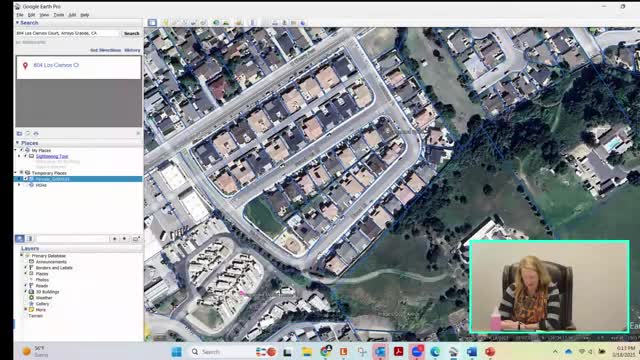Click the Record a Tour icon

[x=203, y=22]
